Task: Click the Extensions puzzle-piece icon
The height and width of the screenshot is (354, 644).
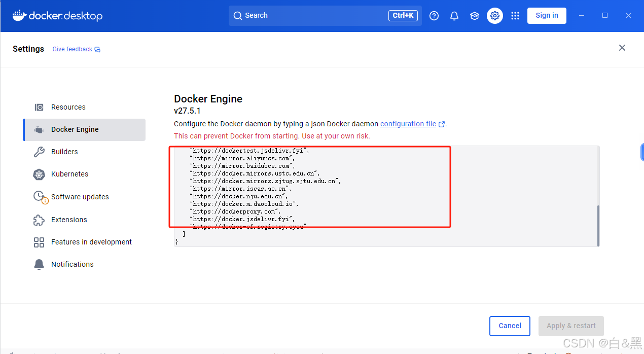Action: click(39, 220)
